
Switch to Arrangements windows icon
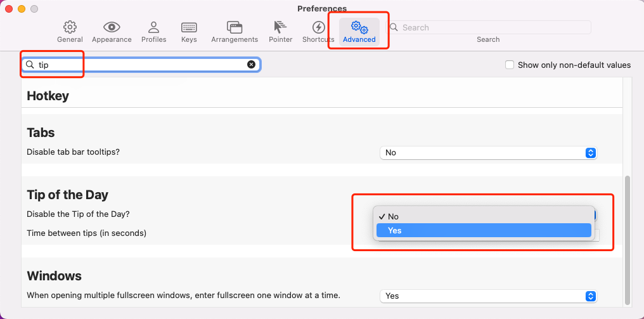tap(235, 27)
